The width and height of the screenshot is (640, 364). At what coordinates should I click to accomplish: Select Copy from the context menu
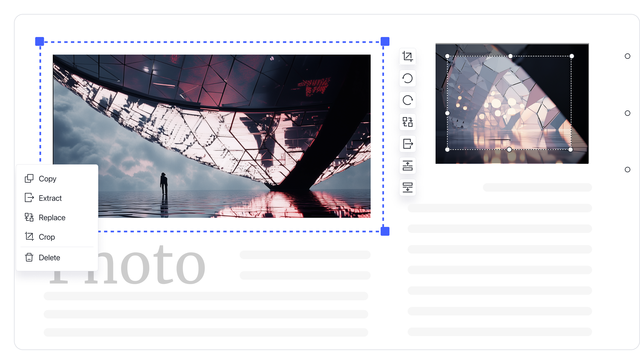point(48,178)
